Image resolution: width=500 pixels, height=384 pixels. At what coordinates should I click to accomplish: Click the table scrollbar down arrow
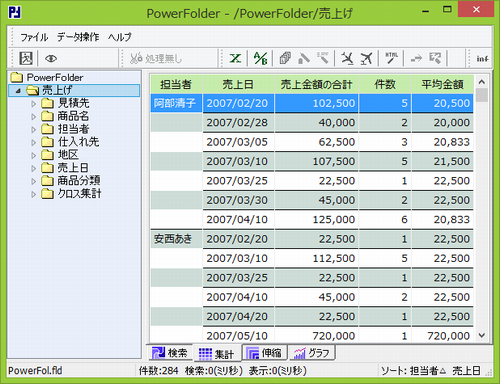click(482, 335)
